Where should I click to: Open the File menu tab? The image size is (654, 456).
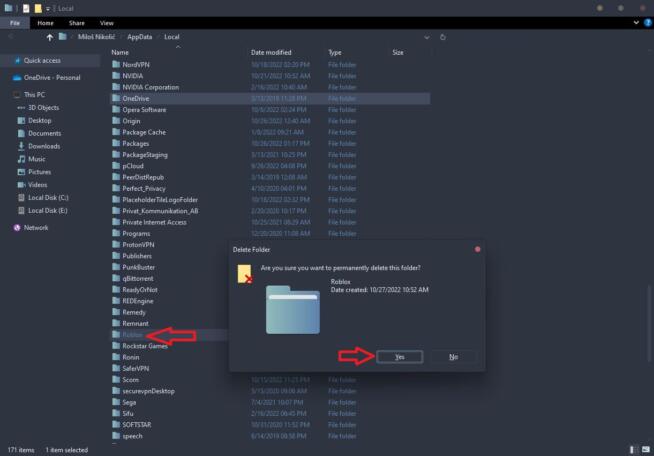pyautogui.click(x=15, y=22)
